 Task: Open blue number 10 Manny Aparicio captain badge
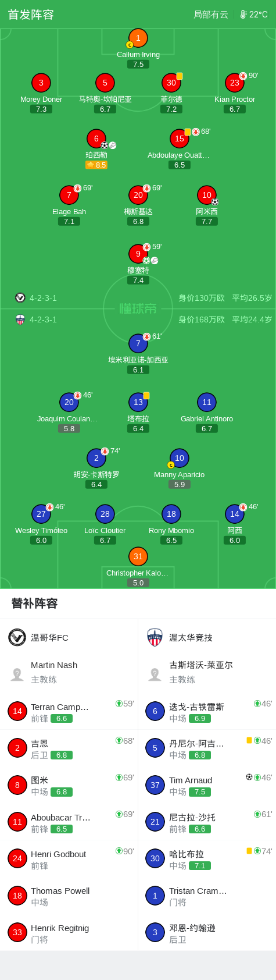tap(180, 458)
